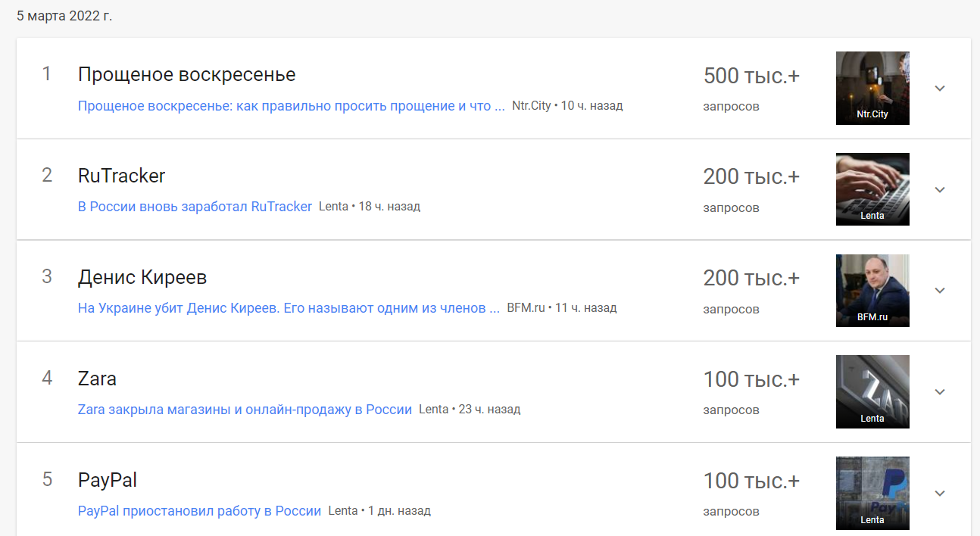Click the '500 тыс.+' search count
The image size is (980, 536).
751,76
